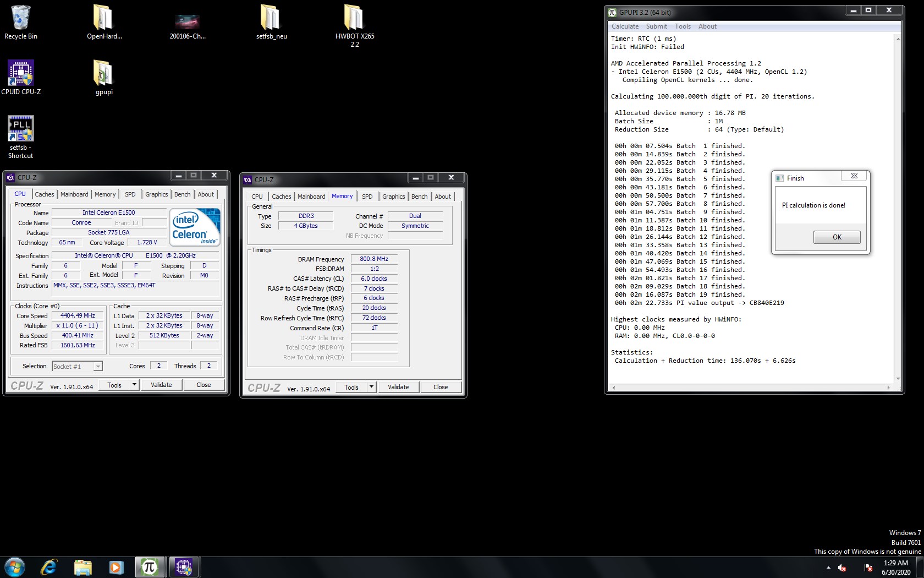Click GPUPI horizontal scrollbar right arrow
The width and height of the screenshot is (924, 578).
click(888, 388)
